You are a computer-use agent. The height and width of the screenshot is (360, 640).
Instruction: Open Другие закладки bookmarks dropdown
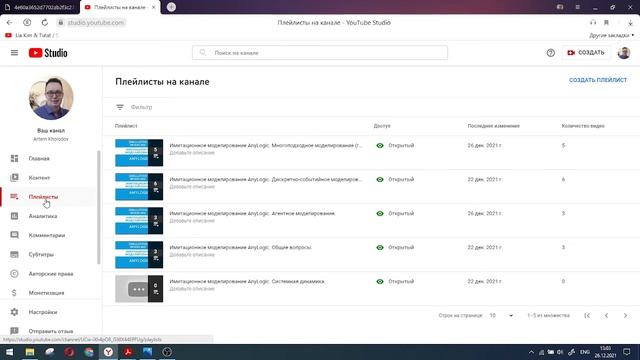click(611, 36)
